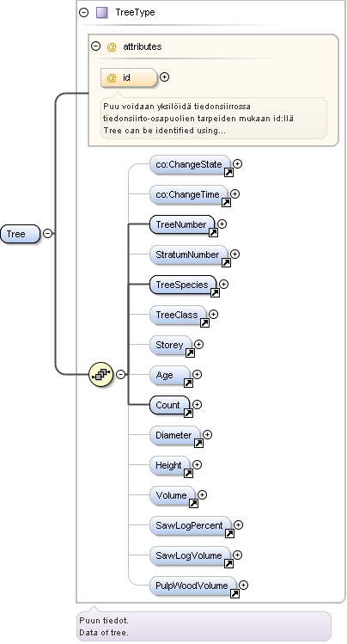The height and width of the screenshot is (644, 347).
Task: Select the Age node
Action: (170, 375)
